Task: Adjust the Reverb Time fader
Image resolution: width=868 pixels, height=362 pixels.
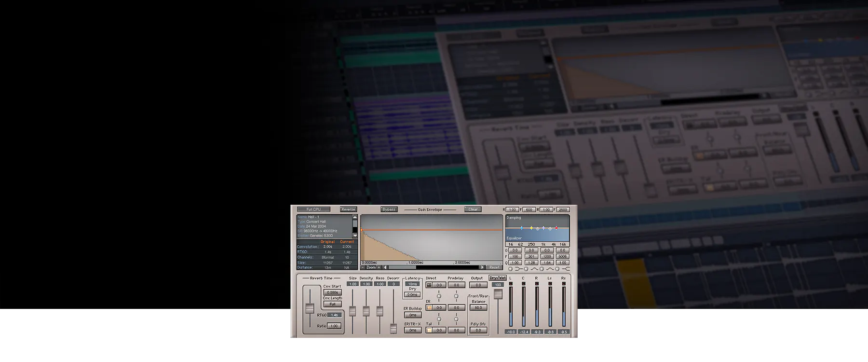Action: (x=310, y=308)
